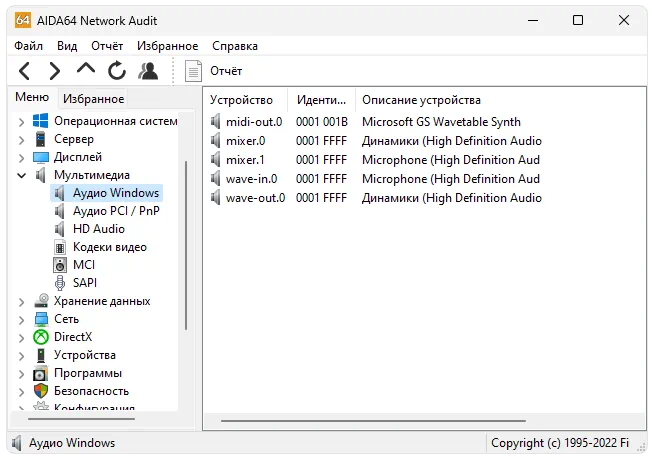Expand the Устройства tree node
The image size is (652, 460).
(x=21, y=356)
